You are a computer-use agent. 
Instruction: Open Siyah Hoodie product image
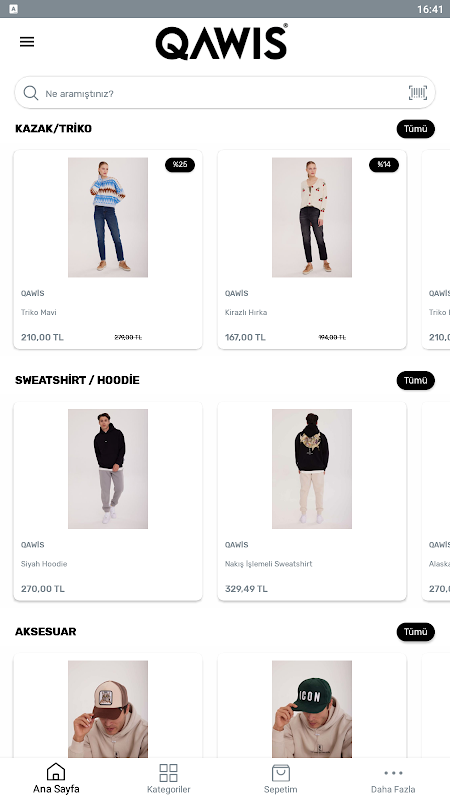[108, 469]
